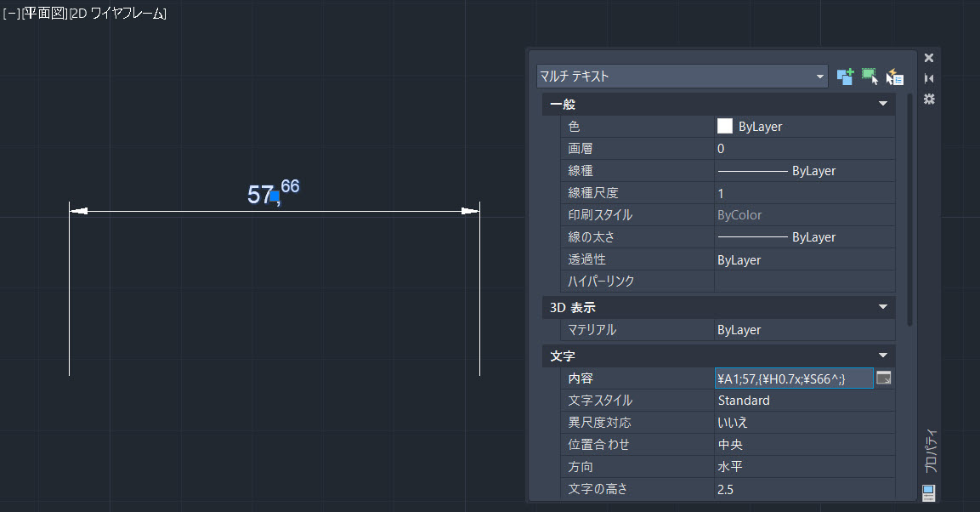Image resolution: width=980 pixels, height=512 pixels.
Task: Collapse the 一般 section
Action: click(x=882, y=104)
